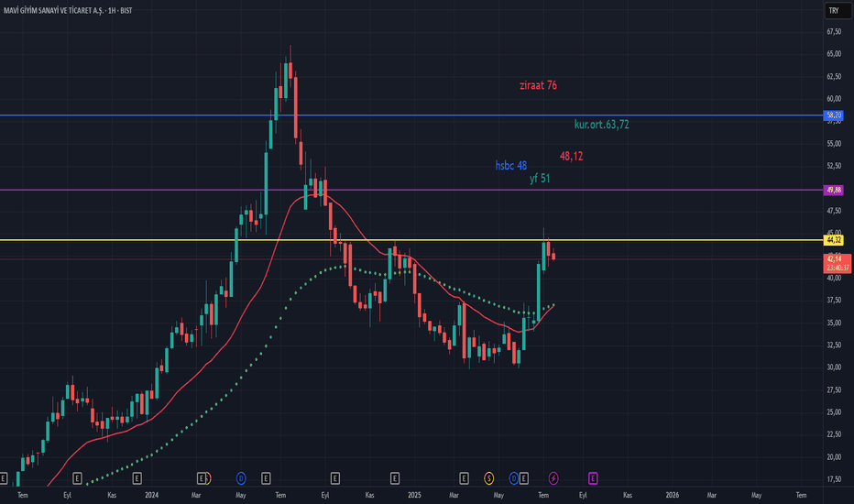Click the orange S split marker
This screenshot has width=854, height=504.
488,478
